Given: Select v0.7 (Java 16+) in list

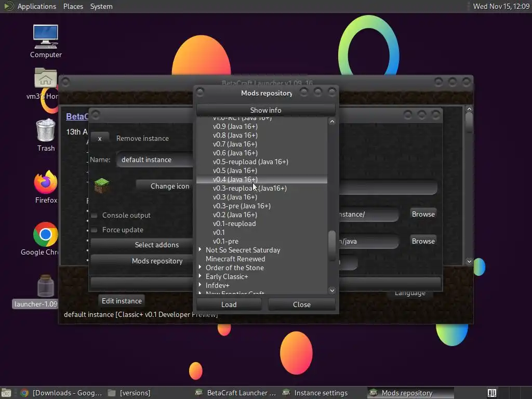Looking at the screenshot, I should [x=235, y=144].
